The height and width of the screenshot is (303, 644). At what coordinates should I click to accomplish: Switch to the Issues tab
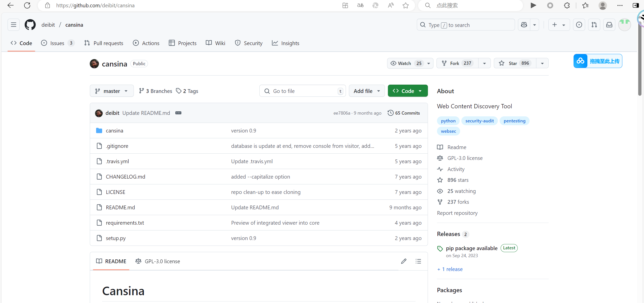(x=57, y=43)
